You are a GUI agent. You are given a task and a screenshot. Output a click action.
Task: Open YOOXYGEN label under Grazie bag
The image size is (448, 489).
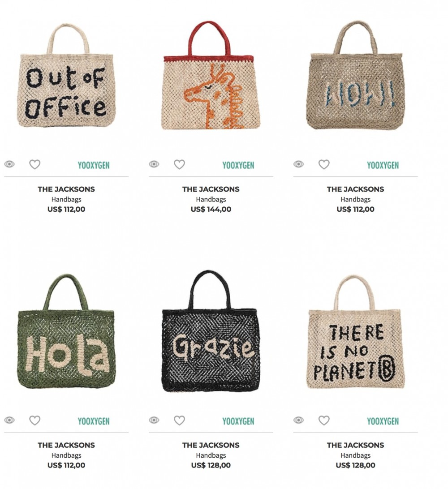[238, 421]
